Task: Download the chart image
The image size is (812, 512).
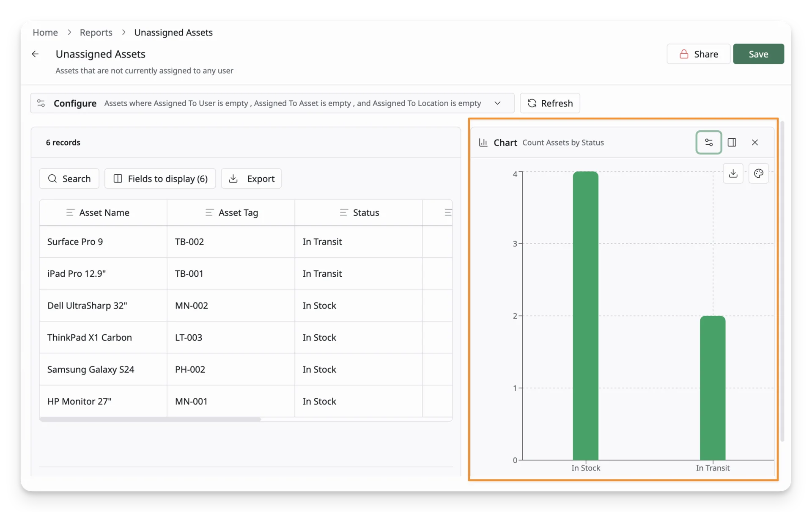Action: (x=733, y=173)
